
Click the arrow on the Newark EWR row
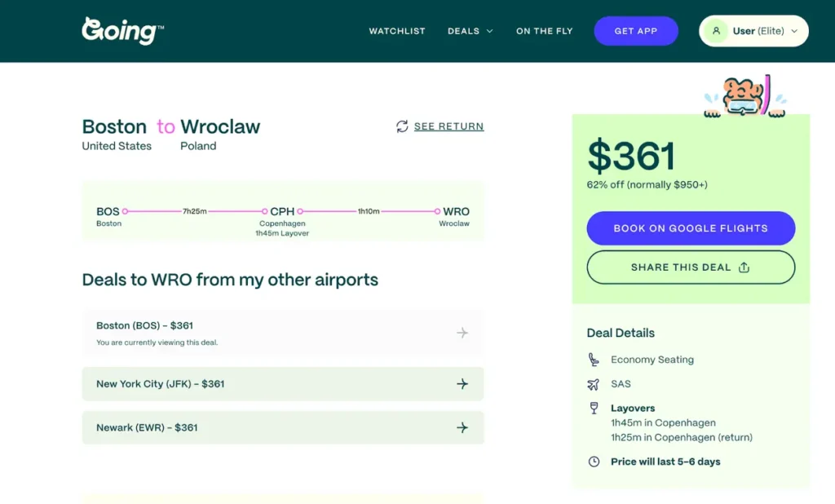[x=462, y=427]
